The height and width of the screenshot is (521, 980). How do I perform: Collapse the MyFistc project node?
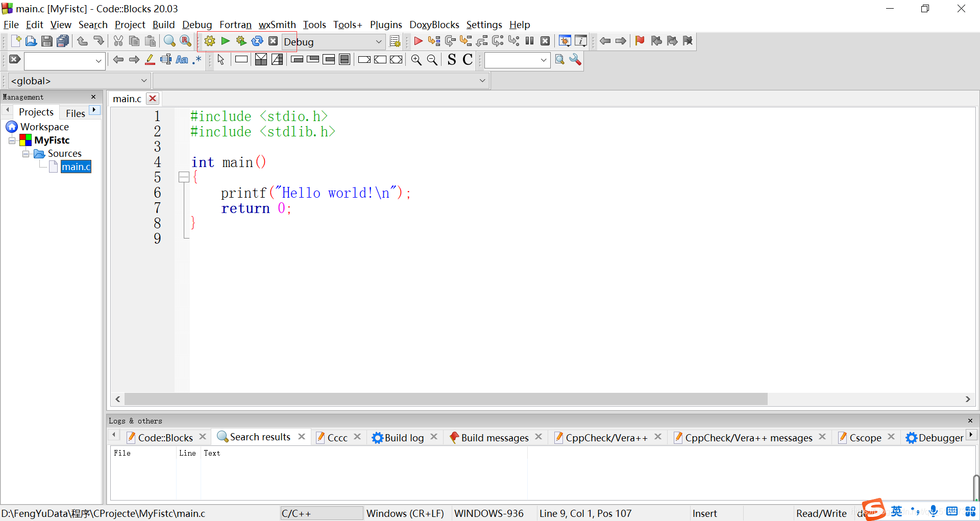(x=12, y=140)
